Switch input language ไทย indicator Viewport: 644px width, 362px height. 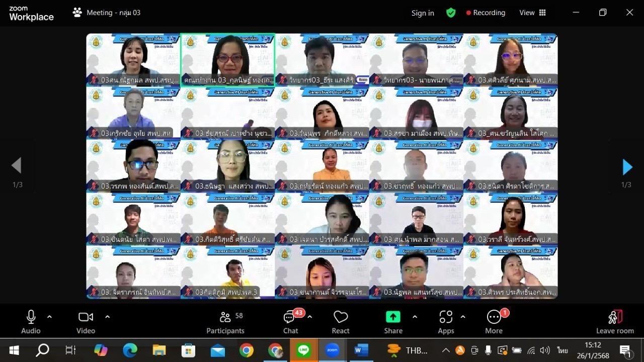tap(562, 350)
